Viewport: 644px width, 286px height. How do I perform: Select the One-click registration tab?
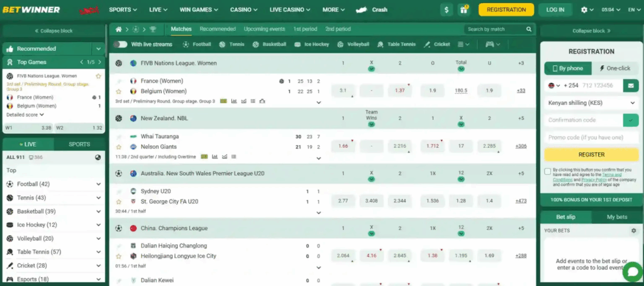coord(615,69)
